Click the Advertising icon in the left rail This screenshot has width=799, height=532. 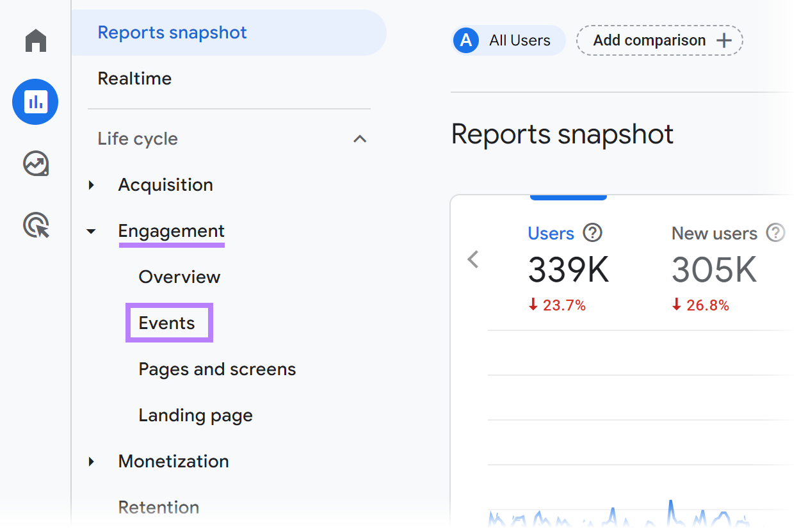(35, 225)
